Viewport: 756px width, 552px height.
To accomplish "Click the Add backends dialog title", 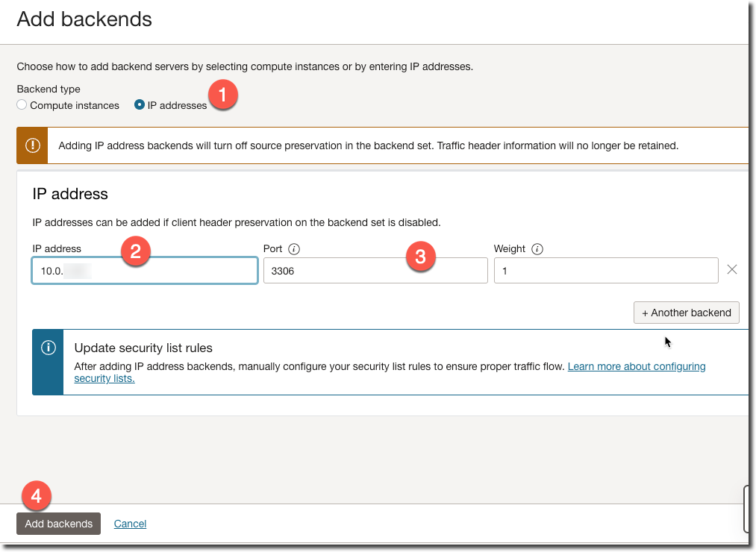I will 84,19.
